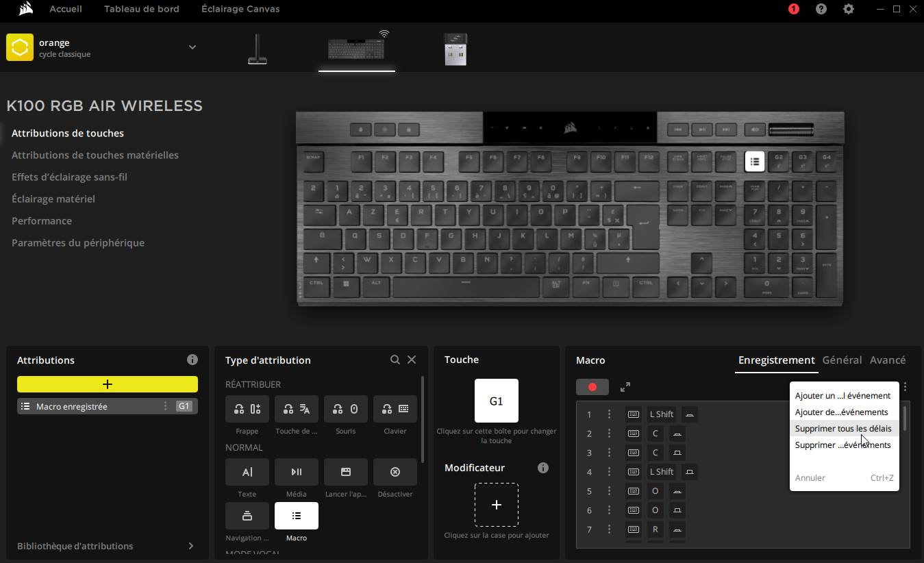
Task: Open the Tableau de bord menu
Action: 142,9
